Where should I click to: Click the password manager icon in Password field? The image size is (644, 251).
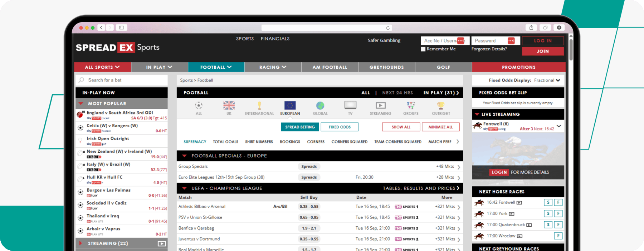[511, 41]
